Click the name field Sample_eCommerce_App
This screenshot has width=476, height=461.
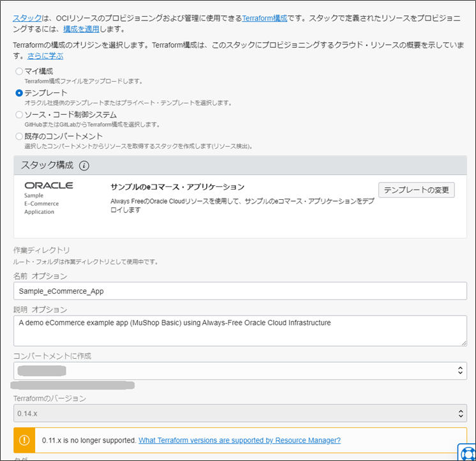coord(239,291)
